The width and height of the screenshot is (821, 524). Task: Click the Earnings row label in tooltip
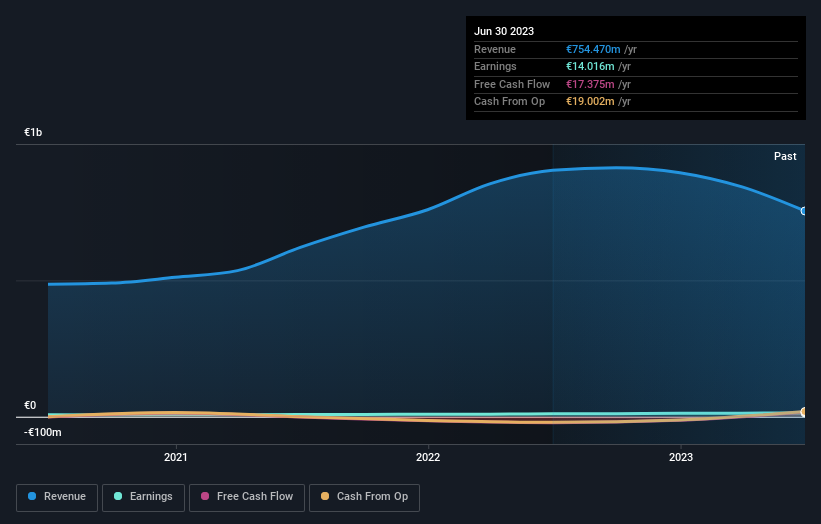point(495,66)
